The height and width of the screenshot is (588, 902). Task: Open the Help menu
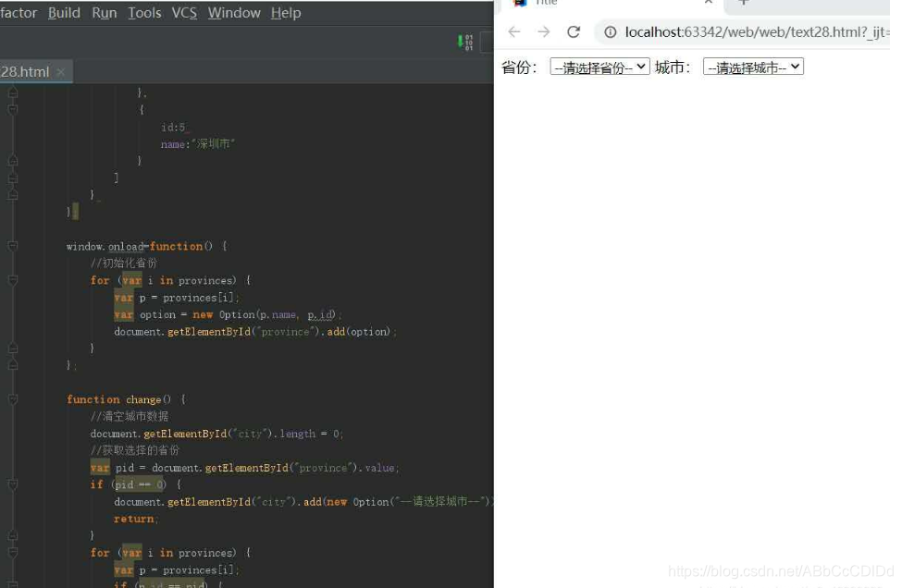coord(286,13)
